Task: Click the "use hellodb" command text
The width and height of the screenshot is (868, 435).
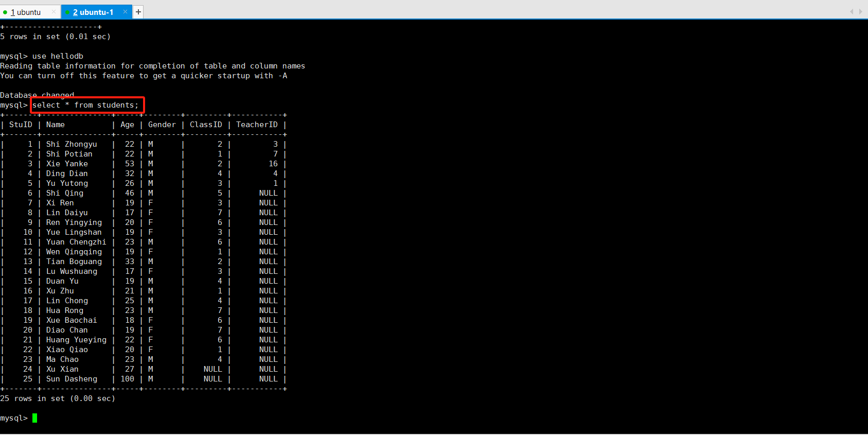Action: click(x=58, y=56)
